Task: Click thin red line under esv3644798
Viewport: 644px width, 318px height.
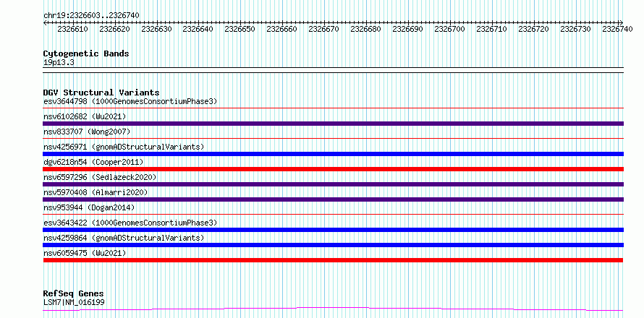Action: pyautogui.click(x=333, y=108)
